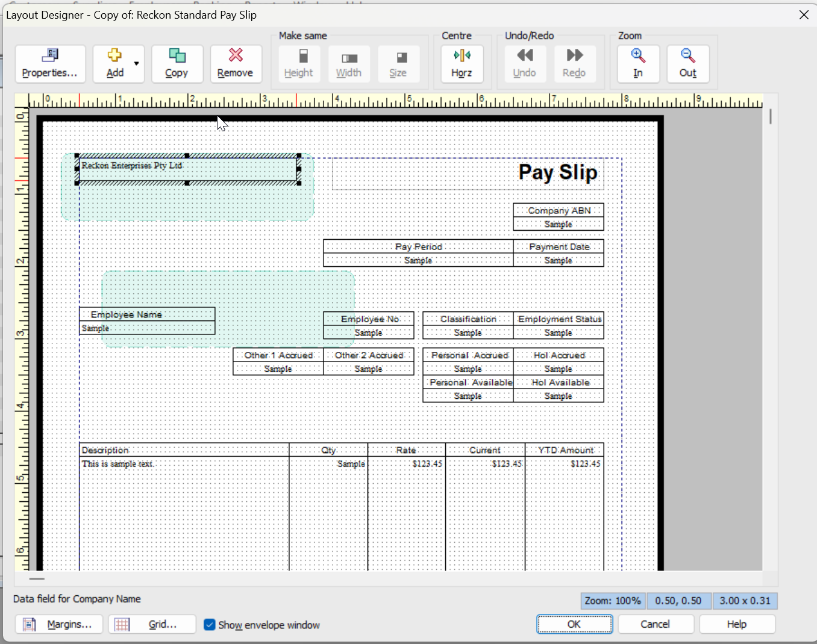Click the horizontal scrollbar thumb
This screenshot has width=817, height=644.
pyautogui.click(x=37, y=578)
